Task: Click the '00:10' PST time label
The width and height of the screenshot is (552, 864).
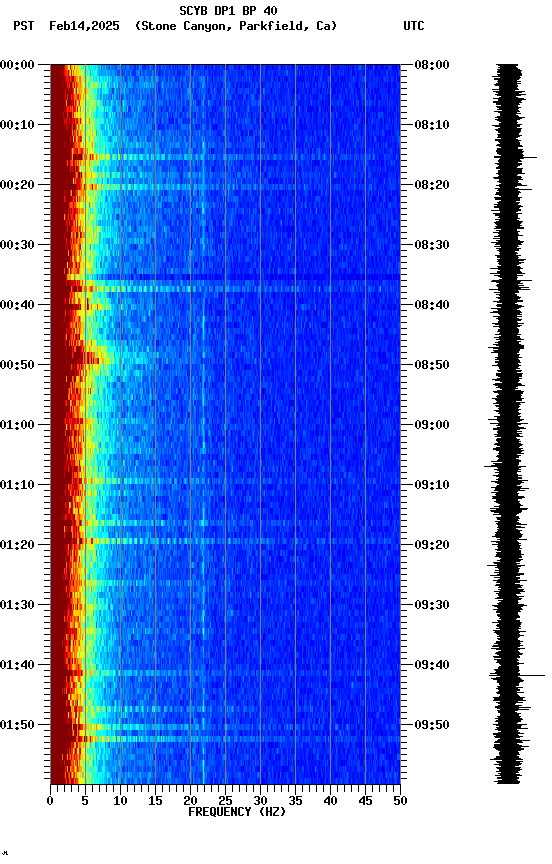Action: (17, 125)
